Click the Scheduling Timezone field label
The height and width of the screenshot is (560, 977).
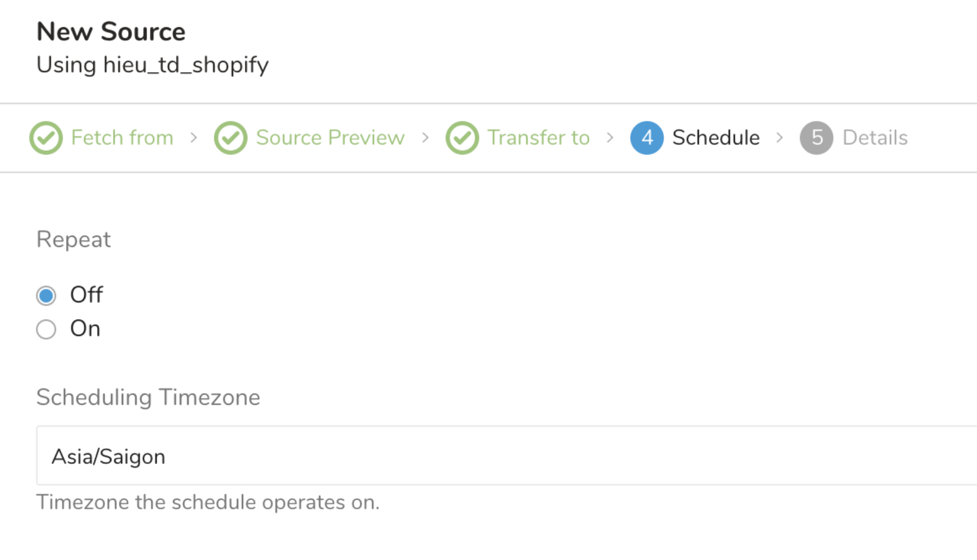point(148,397)
